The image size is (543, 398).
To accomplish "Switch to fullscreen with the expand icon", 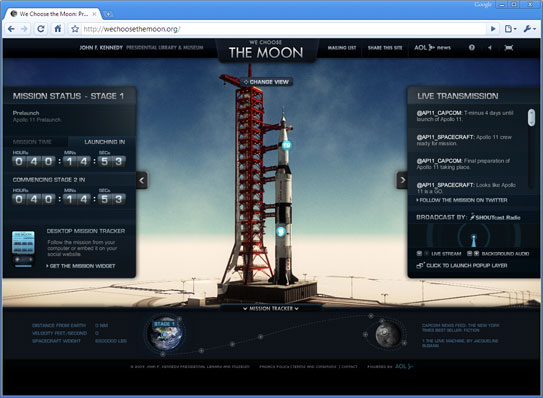I will [x=509, y=47].
